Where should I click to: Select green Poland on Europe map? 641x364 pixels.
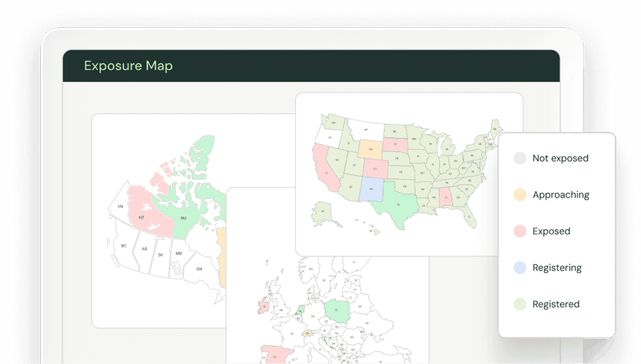click(x=337, y=311)
